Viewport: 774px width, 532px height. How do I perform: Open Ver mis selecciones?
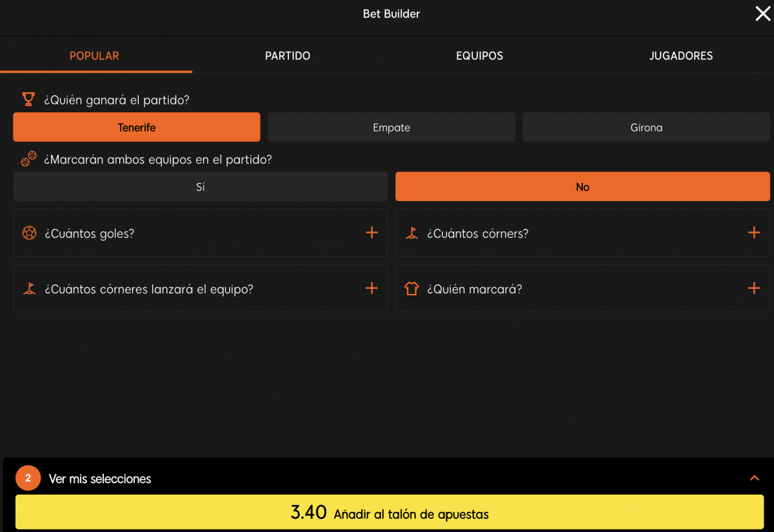tap(100, 479)
